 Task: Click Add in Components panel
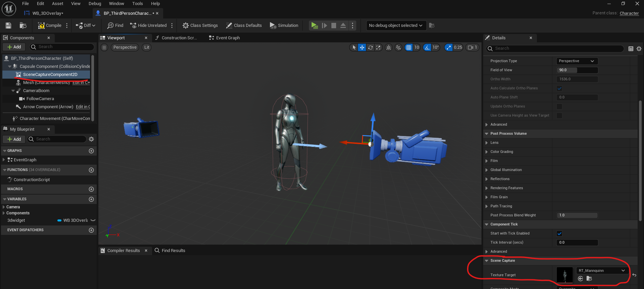point(14,47)
